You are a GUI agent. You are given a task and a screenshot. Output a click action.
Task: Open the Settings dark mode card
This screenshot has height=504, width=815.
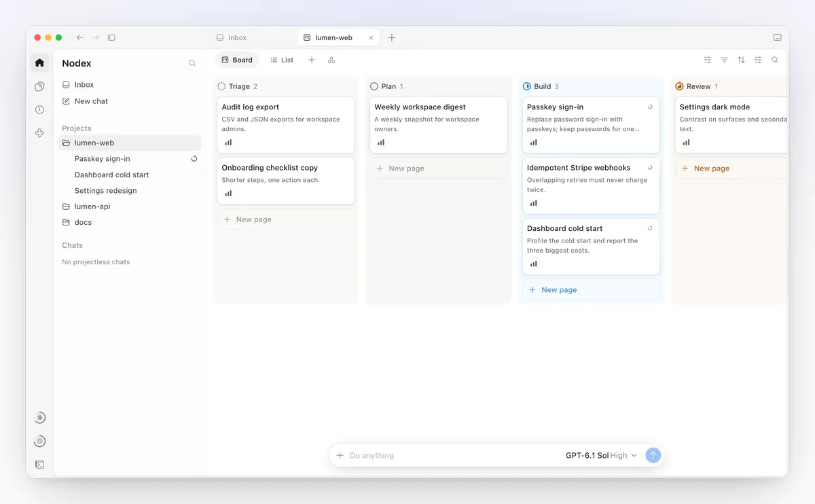click(733, 125)
